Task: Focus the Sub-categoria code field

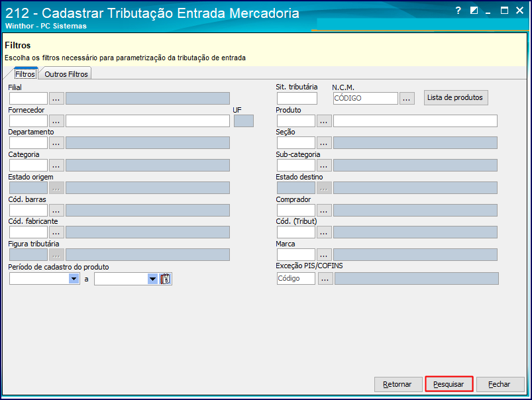Action: tap(296, 165)
